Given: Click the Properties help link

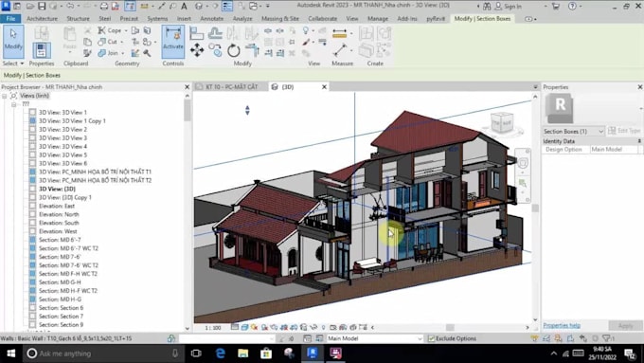Looking at the screenshot, I should click(562, 325).
